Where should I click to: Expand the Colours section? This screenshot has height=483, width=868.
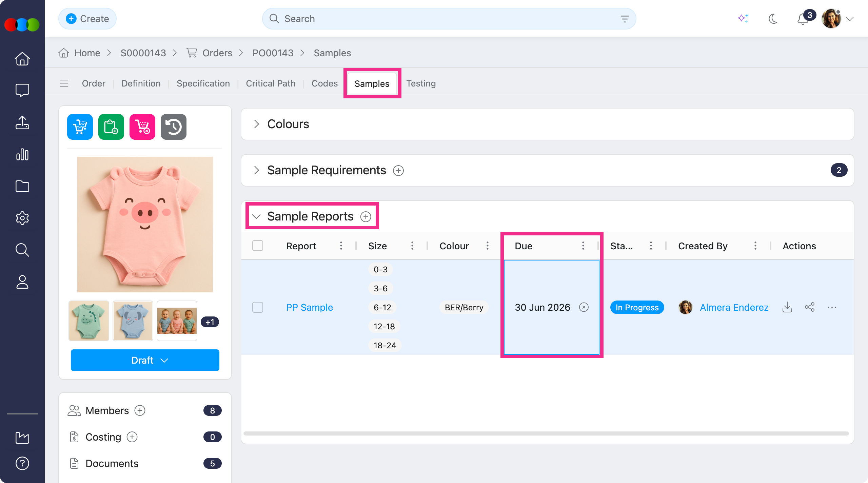pos(257,124)
